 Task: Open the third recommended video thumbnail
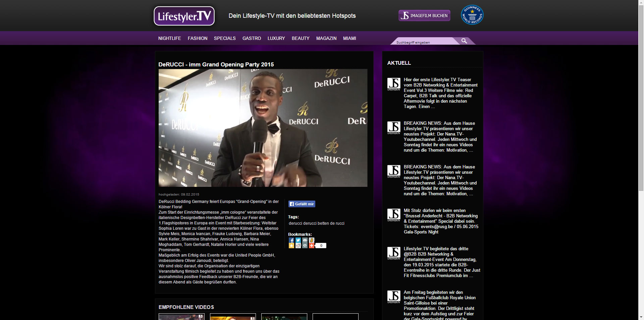(x=284, y=317)
